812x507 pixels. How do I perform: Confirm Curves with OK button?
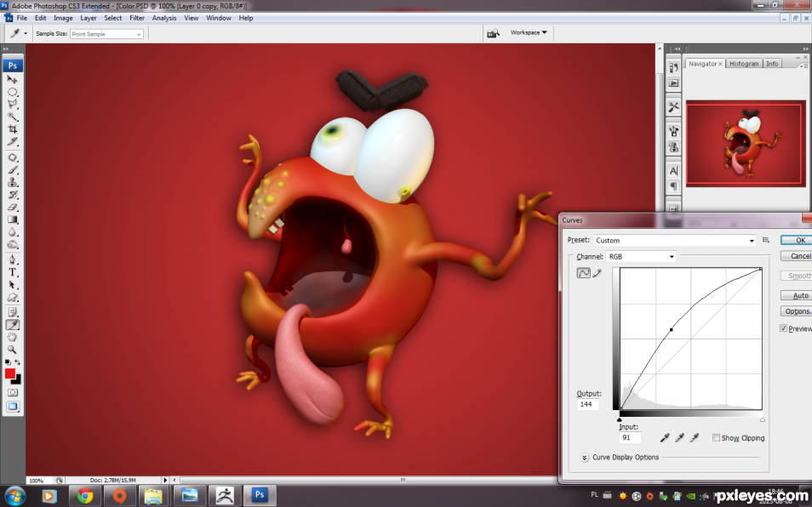(x=798, y=240)
